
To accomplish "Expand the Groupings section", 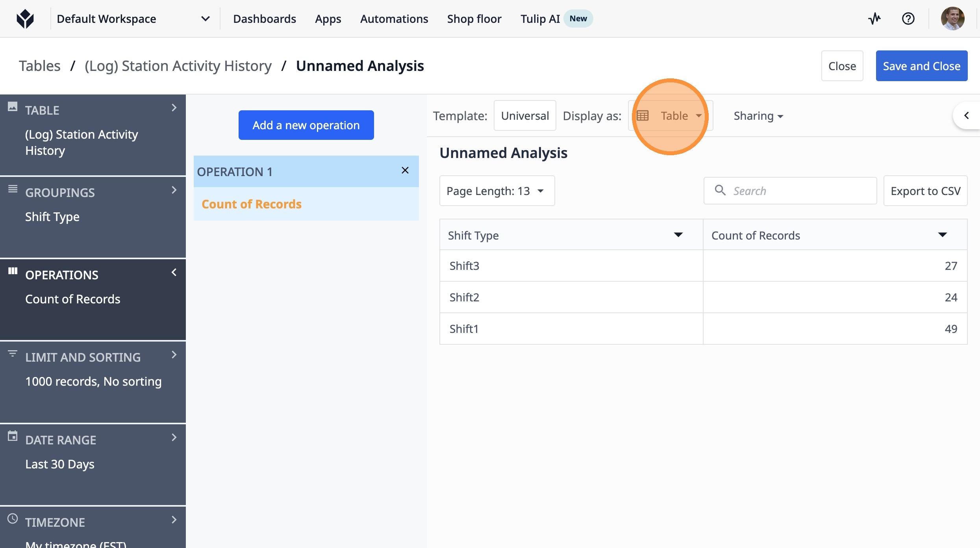I will [174, 190].
